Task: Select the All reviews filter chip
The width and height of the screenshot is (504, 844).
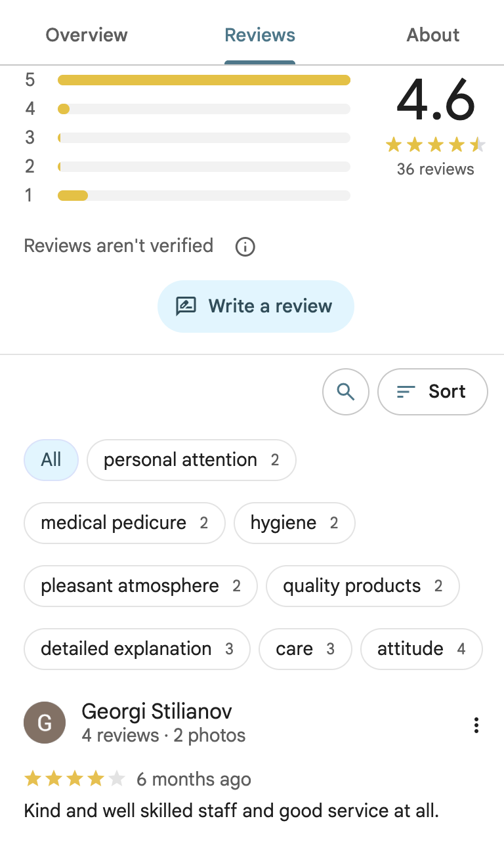Action: point(51,460)
